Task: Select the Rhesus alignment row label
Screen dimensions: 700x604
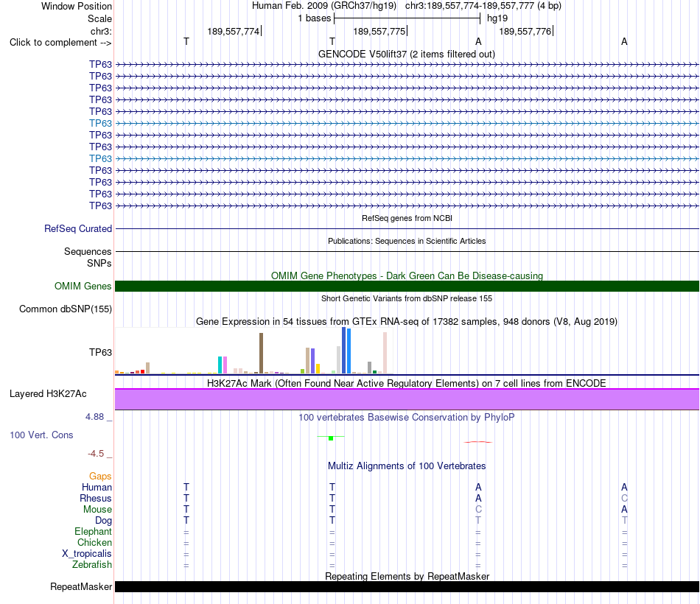Action: [96, 498]
